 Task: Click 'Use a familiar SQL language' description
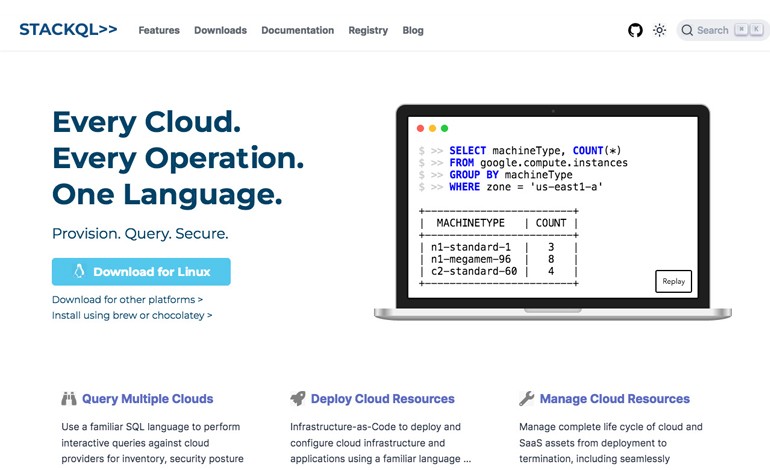152,442
